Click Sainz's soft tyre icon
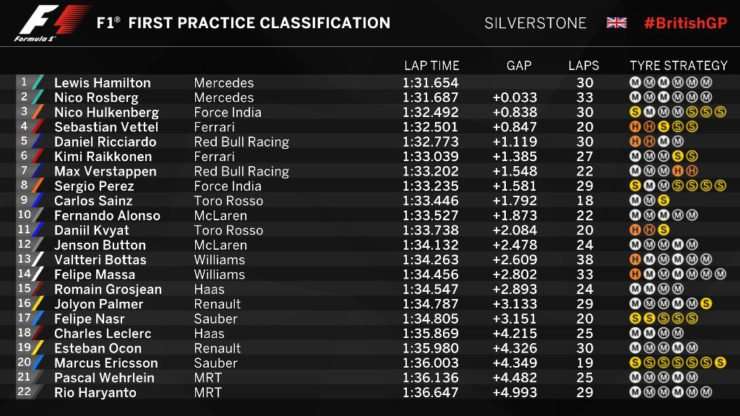The width and height of the screenshot is (740, 416). point(664,201)
